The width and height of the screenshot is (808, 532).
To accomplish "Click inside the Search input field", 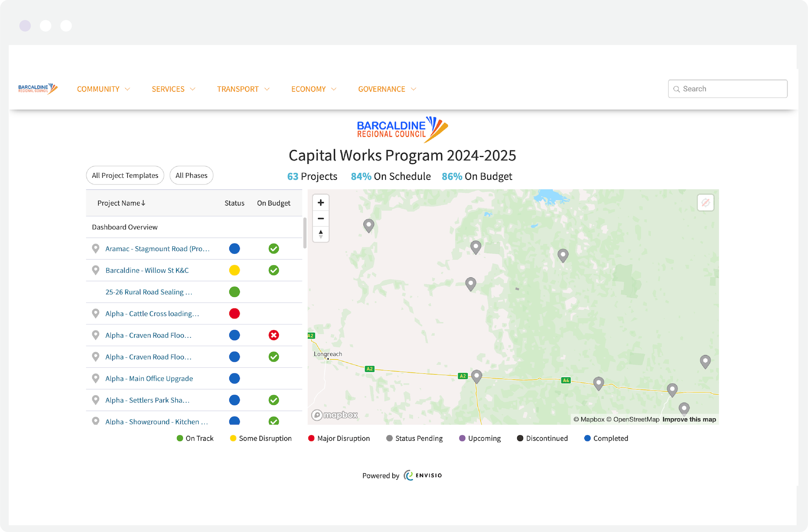I will [727, 88].
